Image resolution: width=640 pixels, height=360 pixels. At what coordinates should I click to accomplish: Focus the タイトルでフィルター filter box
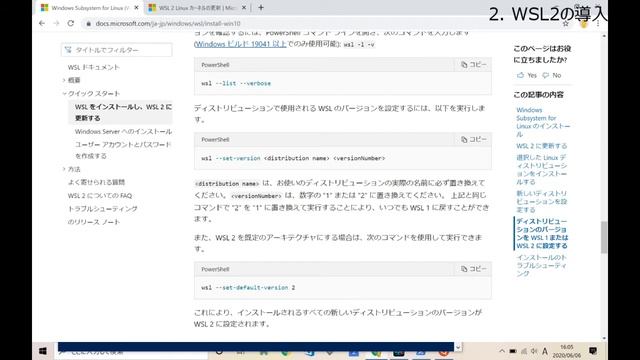click(117, 50)
